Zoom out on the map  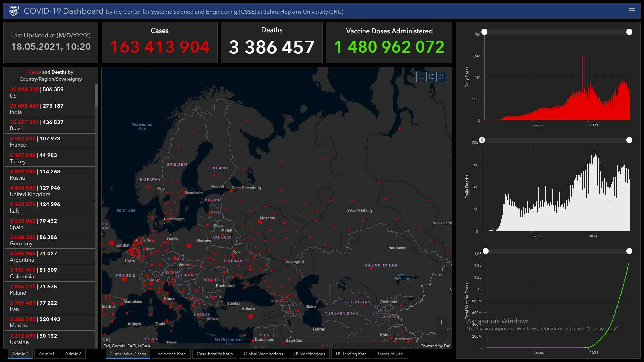(441, 333)
